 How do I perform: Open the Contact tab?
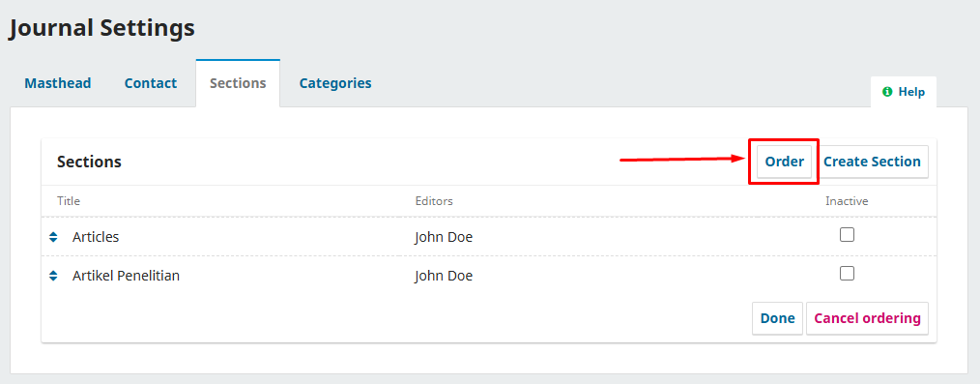point(151,83)
